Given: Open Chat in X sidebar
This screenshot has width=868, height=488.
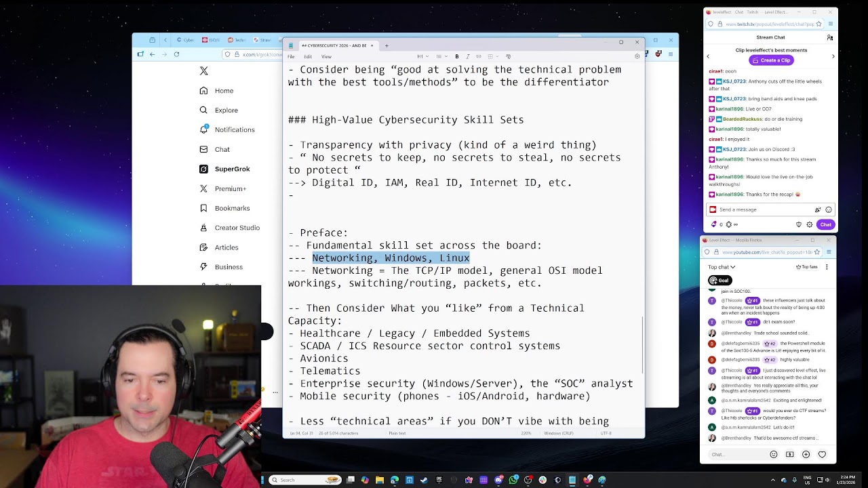Looking at the screenshot, I should pyautogui.click(x=214, y=149).
